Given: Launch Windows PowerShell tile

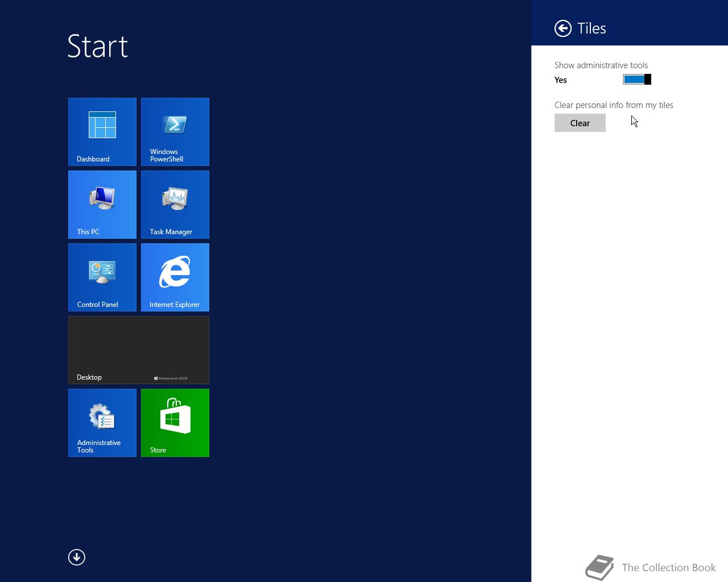Looking at the screenshot, I should [175, 132].
